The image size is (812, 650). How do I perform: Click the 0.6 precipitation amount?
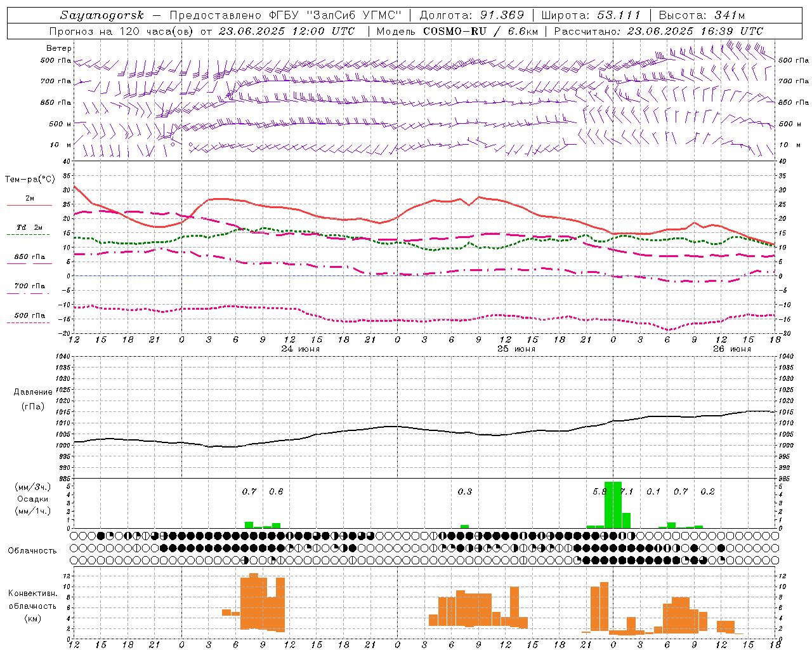(276, 492)
